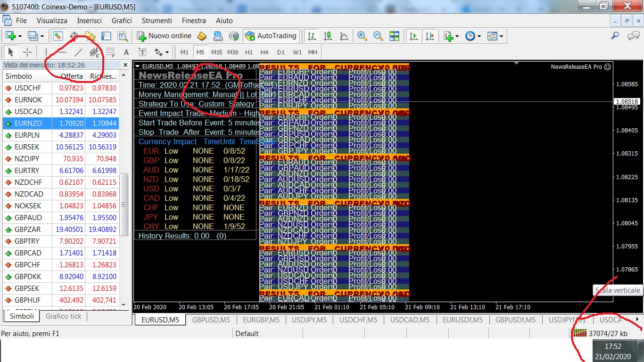Show the Navigator folder-star icon
The width and height of the screenshot is (644, 362).
tap(90, 36)
